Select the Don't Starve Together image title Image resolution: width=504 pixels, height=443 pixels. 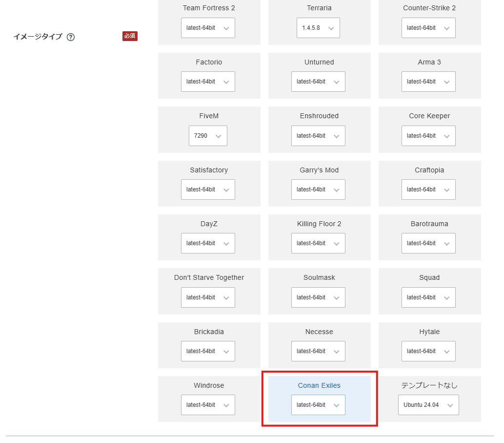point(209,277)
